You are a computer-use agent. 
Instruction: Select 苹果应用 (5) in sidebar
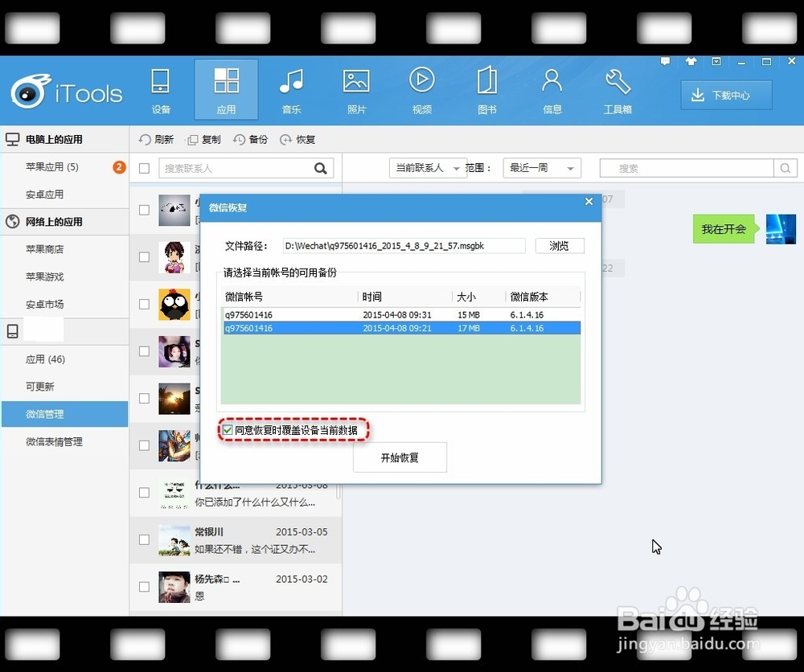click(51, 166)
